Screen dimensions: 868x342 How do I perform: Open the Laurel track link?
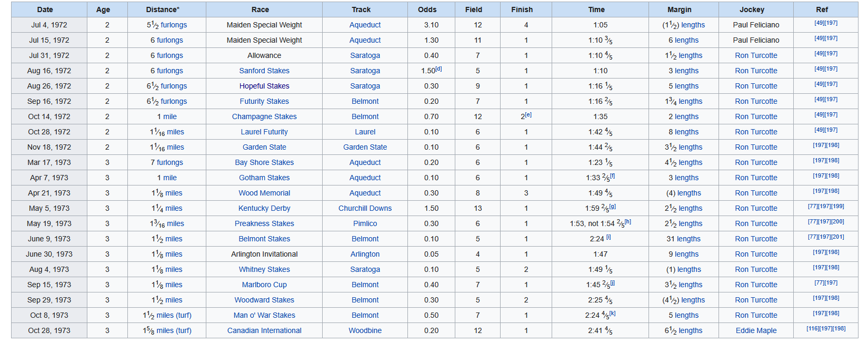[365, 132]
